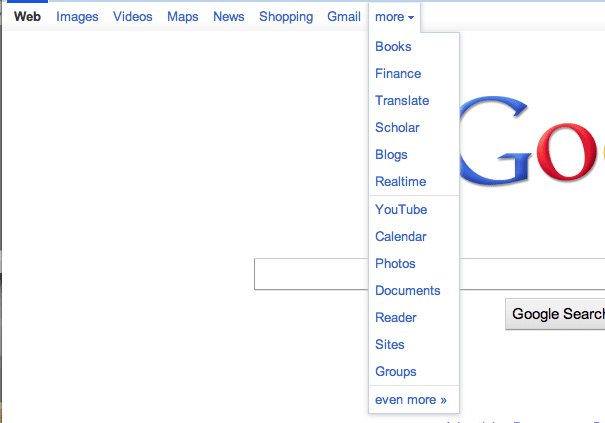This screenshot has height=423, width=605.
Task: Click the 'even more »' link
Action: (x=410, y=400)
